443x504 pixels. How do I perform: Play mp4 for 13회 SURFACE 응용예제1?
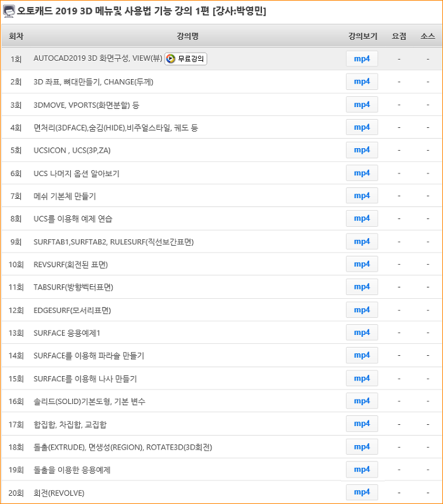coord(362,332)
